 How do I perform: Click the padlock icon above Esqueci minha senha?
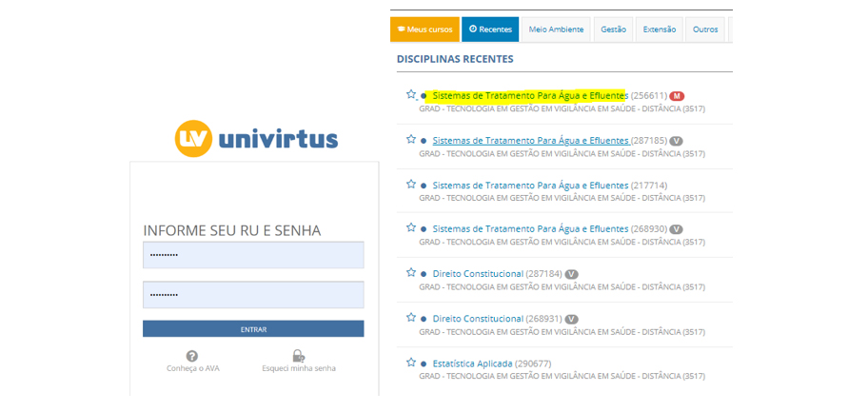pyautogui.click(x=298, y=356)
